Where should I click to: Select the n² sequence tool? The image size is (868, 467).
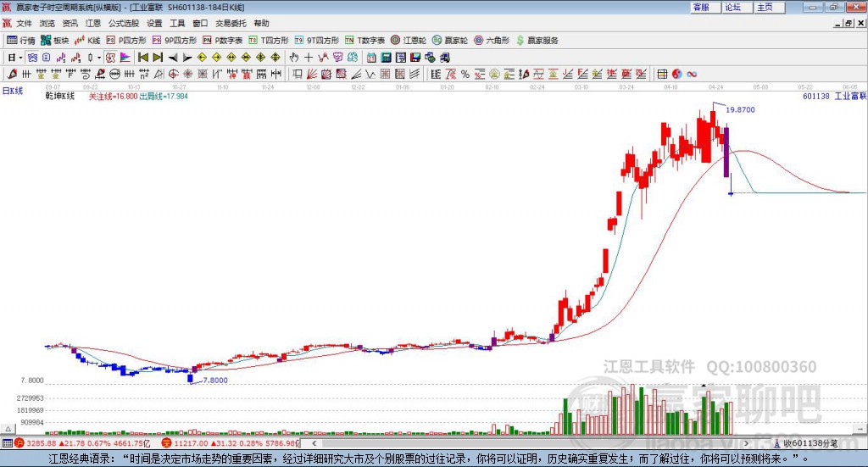coord(144,74)
